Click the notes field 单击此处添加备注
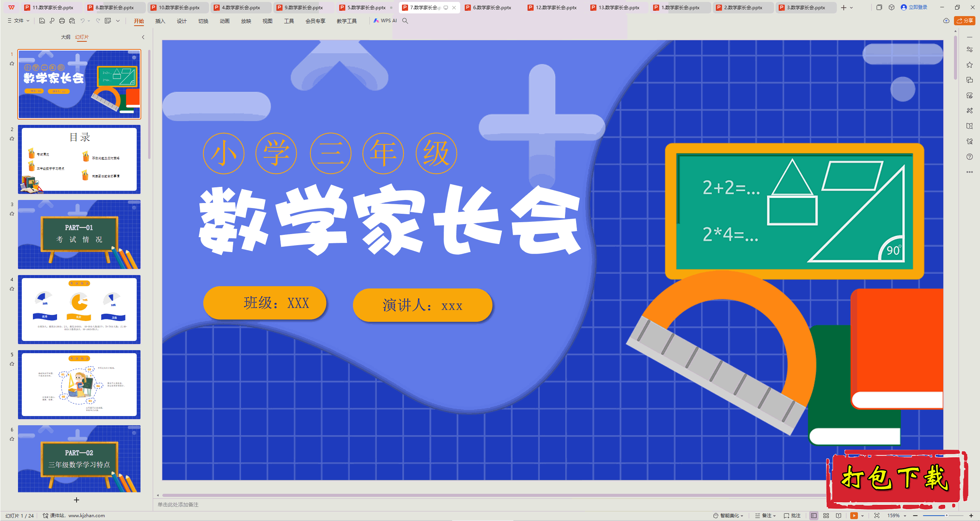 coord(178,505)
